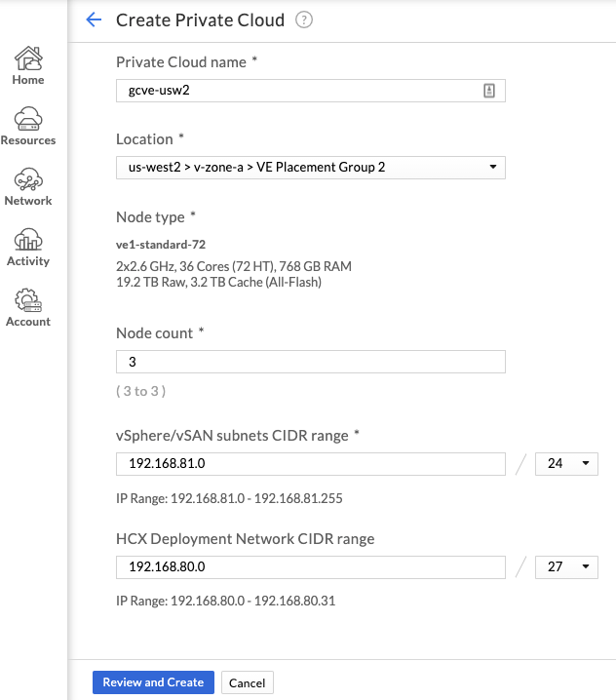The height and width of the screenshot is (700, 616).
Task: Focus the Private Cloud name field
Action: [x=311, y=91]
